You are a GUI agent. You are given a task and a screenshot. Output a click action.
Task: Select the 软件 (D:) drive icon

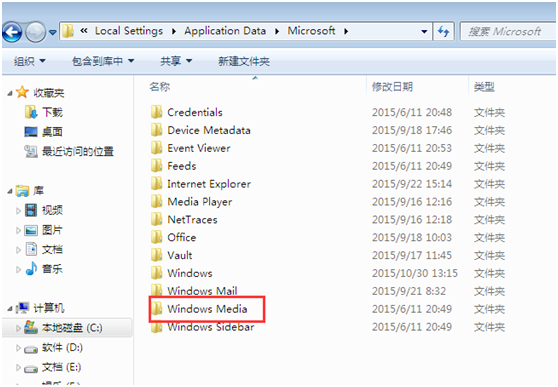[x=31, y=349]
